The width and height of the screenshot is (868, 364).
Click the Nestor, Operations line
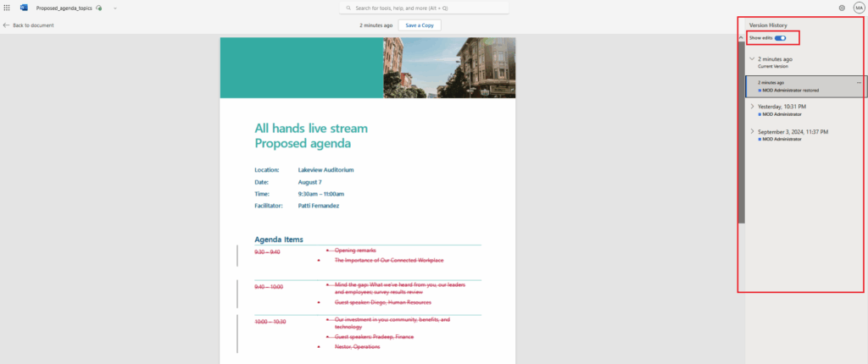tap(357, 347)
